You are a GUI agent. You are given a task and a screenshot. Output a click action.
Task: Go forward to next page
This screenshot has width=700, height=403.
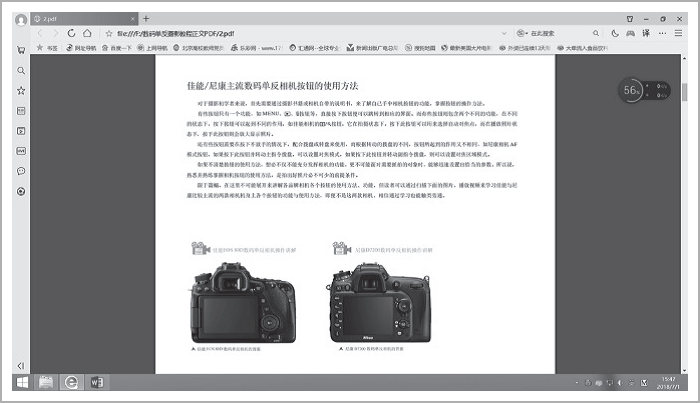click(x=55, y=33)
